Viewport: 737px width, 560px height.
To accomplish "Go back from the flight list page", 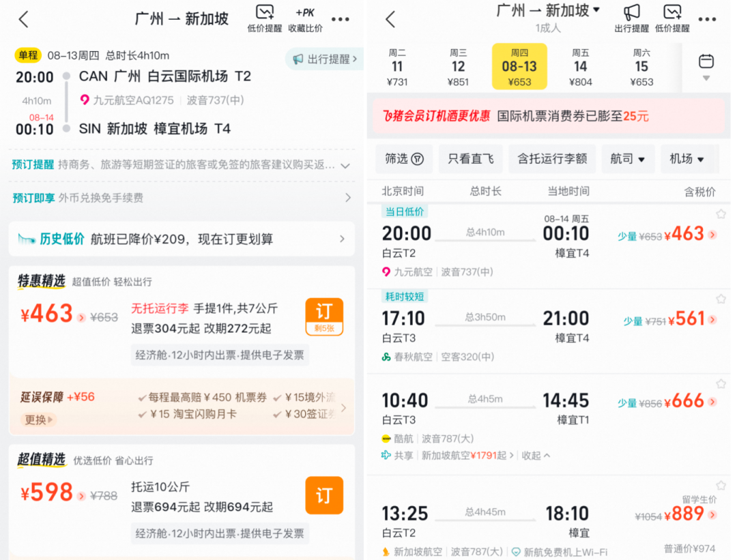I will click(390, 19).
